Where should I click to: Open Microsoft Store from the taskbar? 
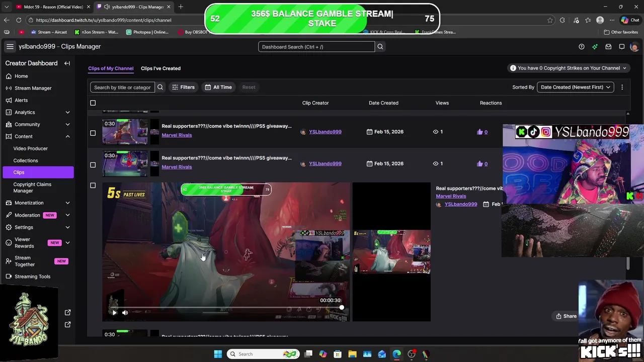pos(338,354)
